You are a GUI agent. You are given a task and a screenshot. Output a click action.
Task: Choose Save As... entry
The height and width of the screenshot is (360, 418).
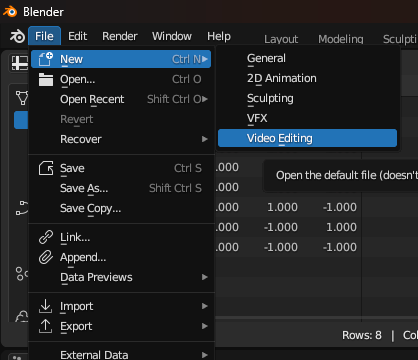pos(121,188)
